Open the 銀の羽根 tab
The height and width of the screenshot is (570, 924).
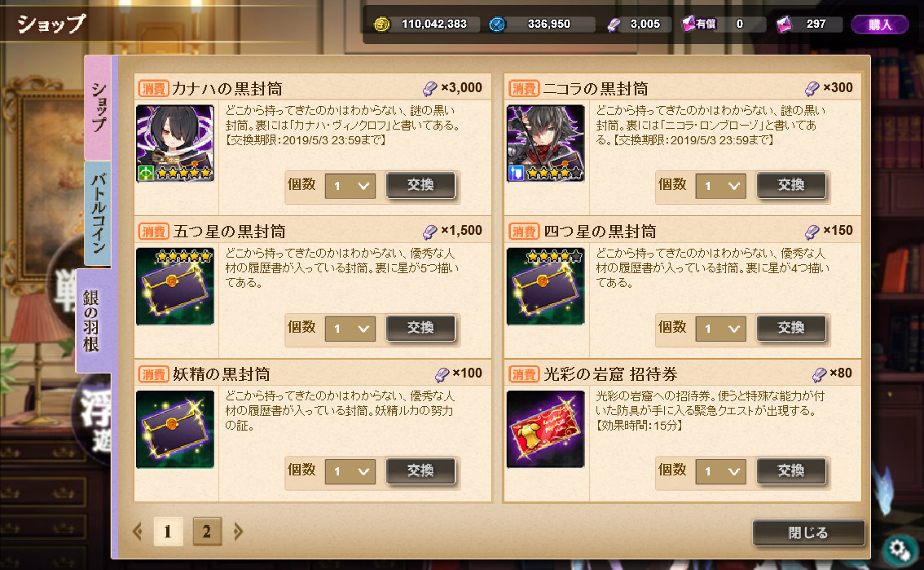93,320
